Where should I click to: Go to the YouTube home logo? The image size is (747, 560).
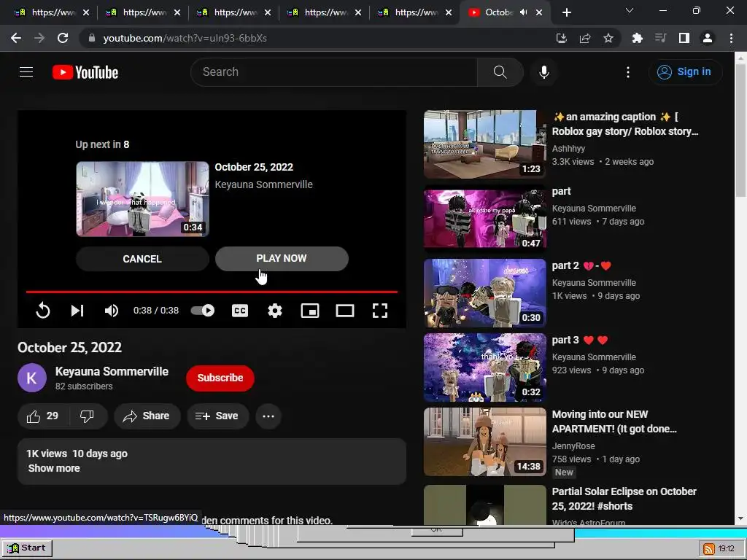point(85,72)
